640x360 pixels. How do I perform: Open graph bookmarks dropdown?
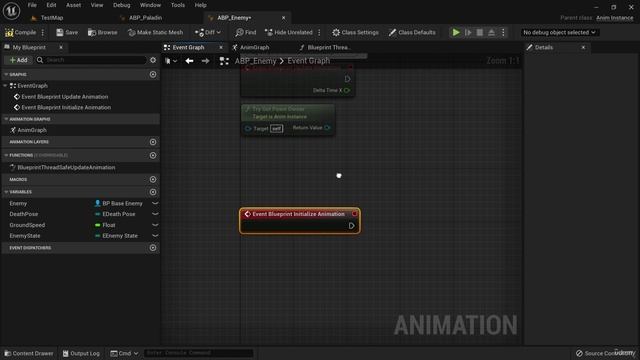171,61
